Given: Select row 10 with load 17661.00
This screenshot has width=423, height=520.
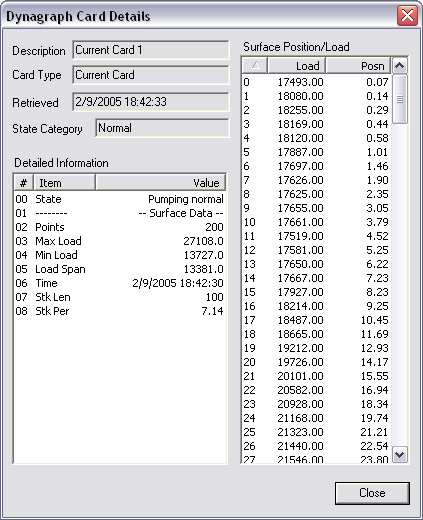Looking at the screenshot, I should click(316, 222).
